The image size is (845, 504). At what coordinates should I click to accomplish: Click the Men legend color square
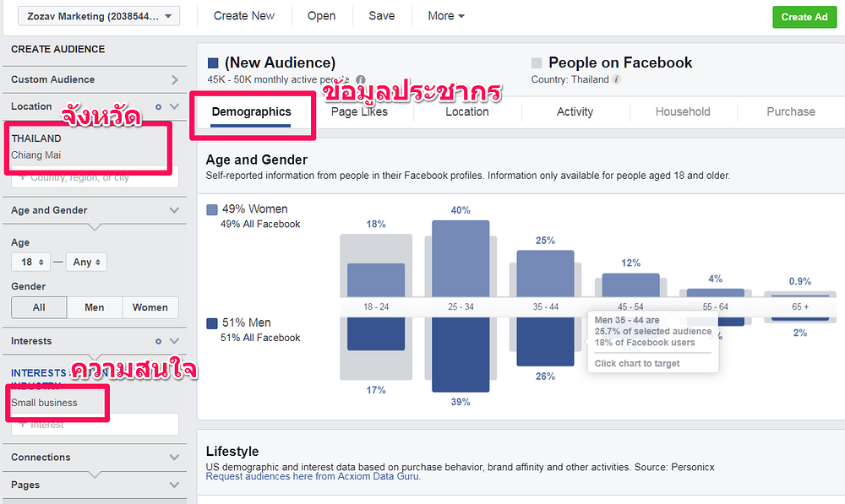tap(212, 323)
